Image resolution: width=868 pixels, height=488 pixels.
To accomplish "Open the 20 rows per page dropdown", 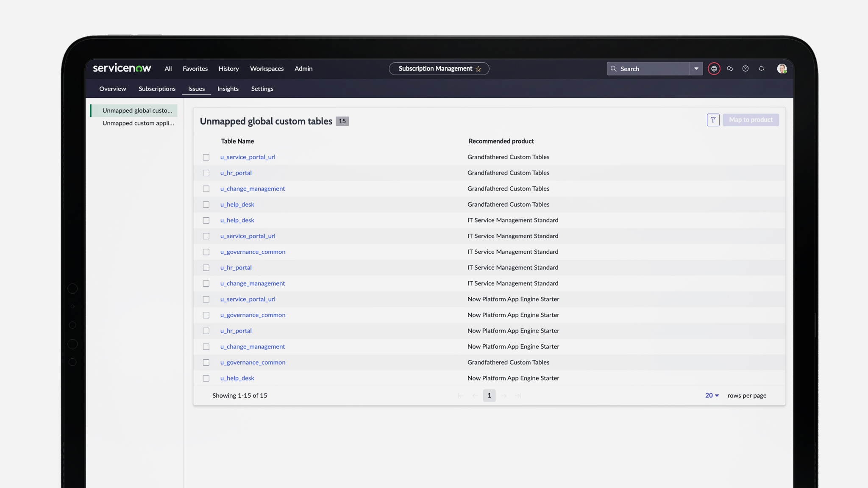I will (712, 396).
